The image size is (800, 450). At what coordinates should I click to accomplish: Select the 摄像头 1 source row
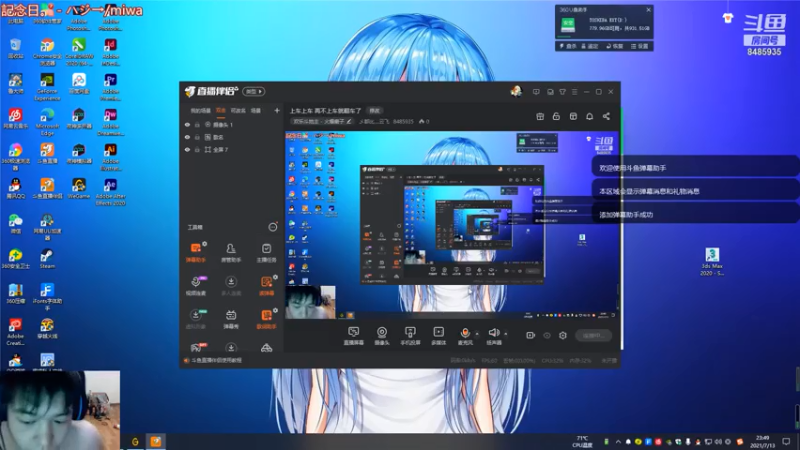click(231, 124)
